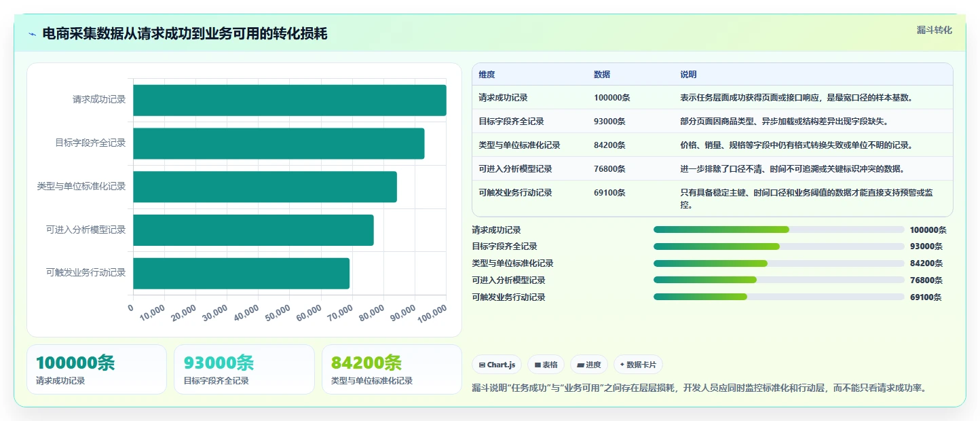The width and height of the screenshot is (980, 421).
Task: Click the 可进入分析模型记录 chart bar
Action: pyautogui.click(x=254, y=230)
